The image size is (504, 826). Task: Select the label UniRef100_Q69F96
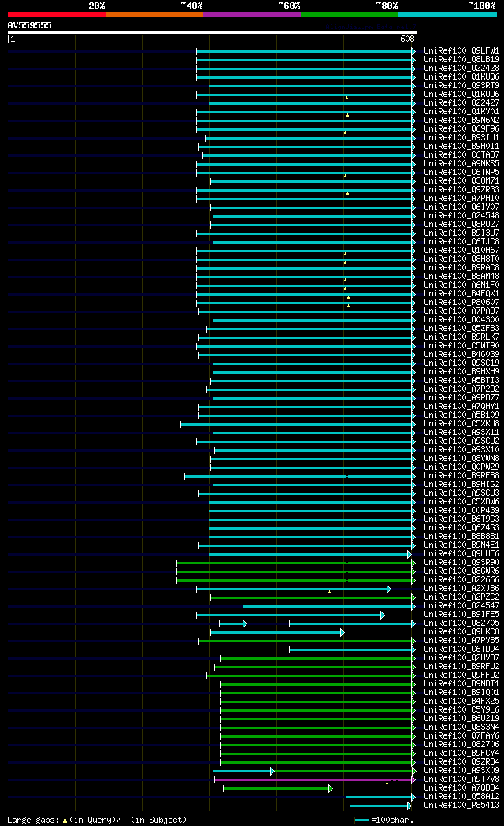(x=461, y=129)
